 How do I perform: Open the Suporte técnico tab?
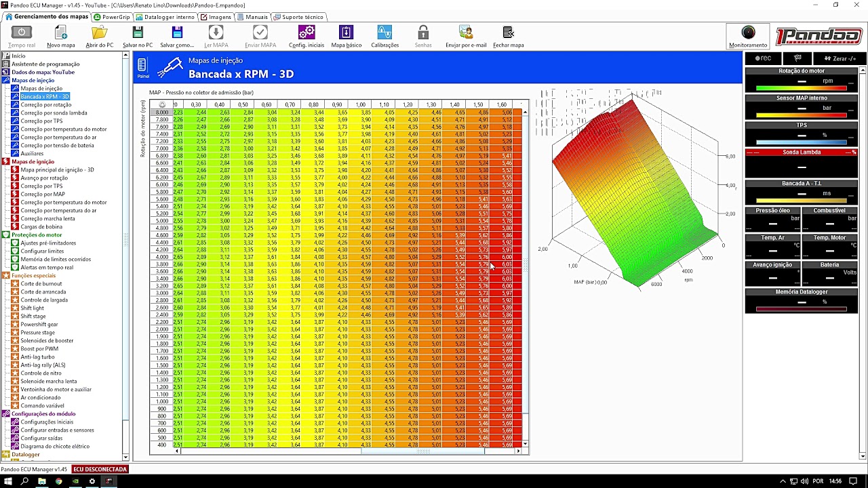click(x=298, y=16)
